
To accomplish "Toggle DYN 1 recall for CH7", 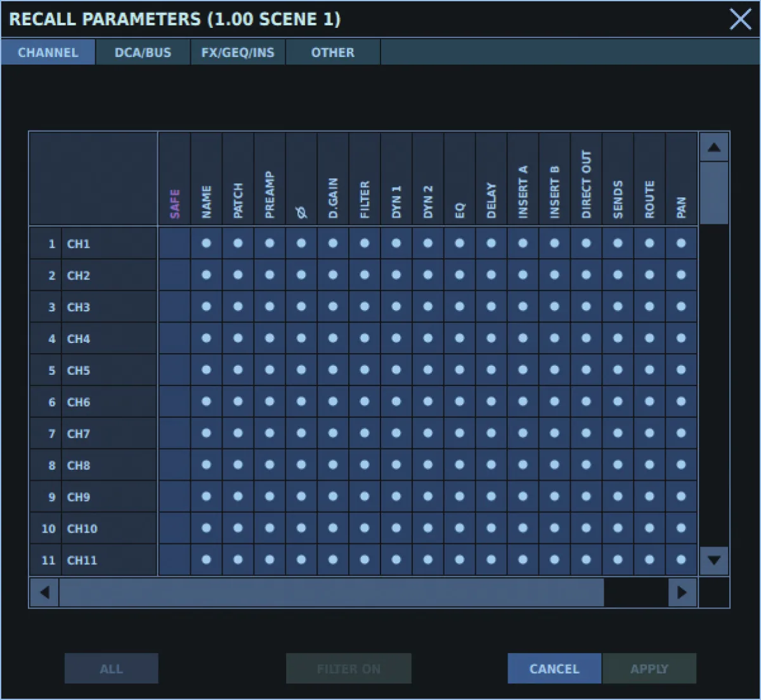I will [x=396, y=434].
